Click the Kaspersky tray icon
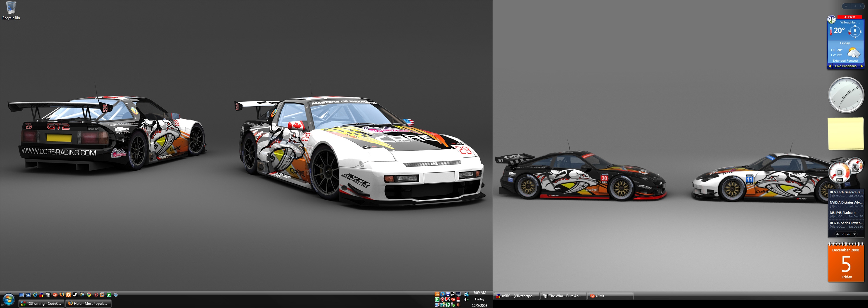Screen dimensions: 868x308 click(448, 299)
